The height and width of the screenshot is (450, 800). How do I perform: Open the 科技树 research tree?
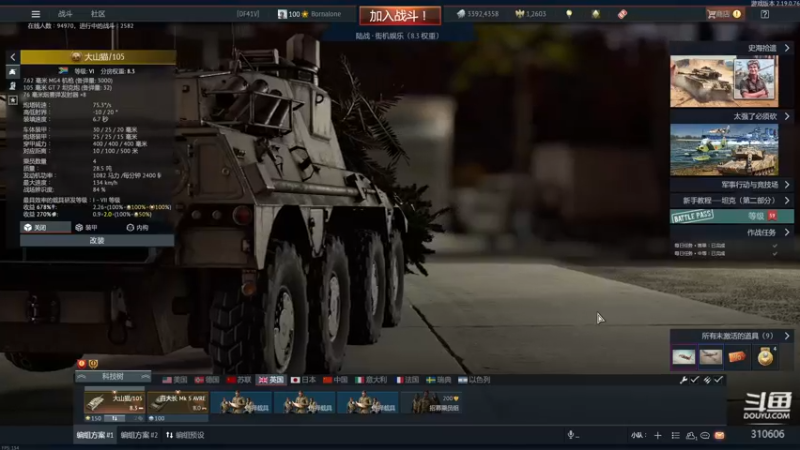click(113, 377)
